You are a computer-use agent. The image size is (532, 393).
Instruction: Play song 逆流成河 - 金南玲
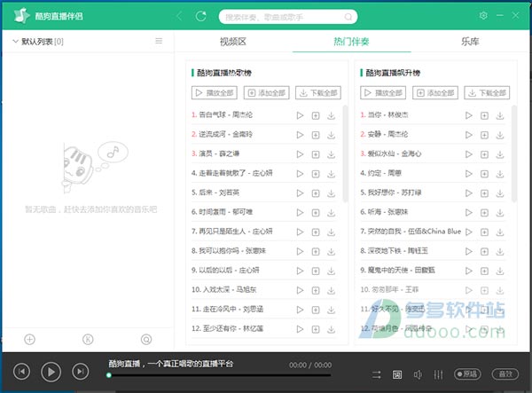pyautogui.click(x=300, y=135)
